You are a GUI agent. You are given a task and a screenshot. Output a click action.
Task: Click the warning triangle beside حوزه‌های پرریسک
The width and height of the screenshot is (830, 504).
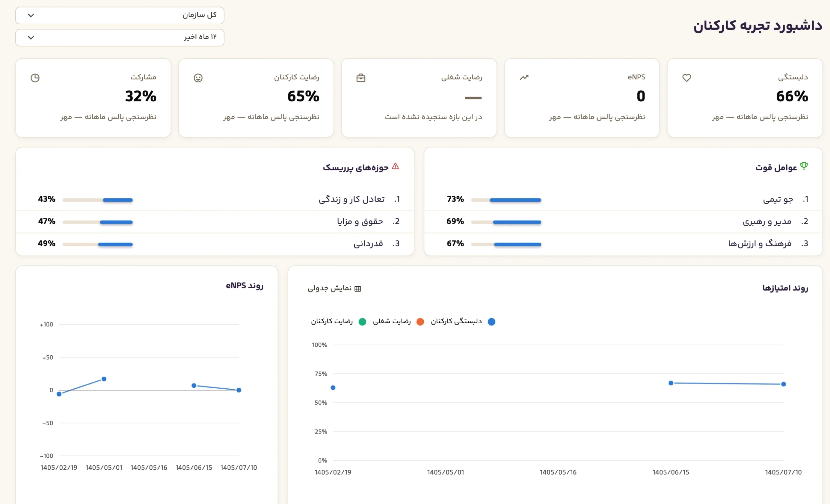396,166
